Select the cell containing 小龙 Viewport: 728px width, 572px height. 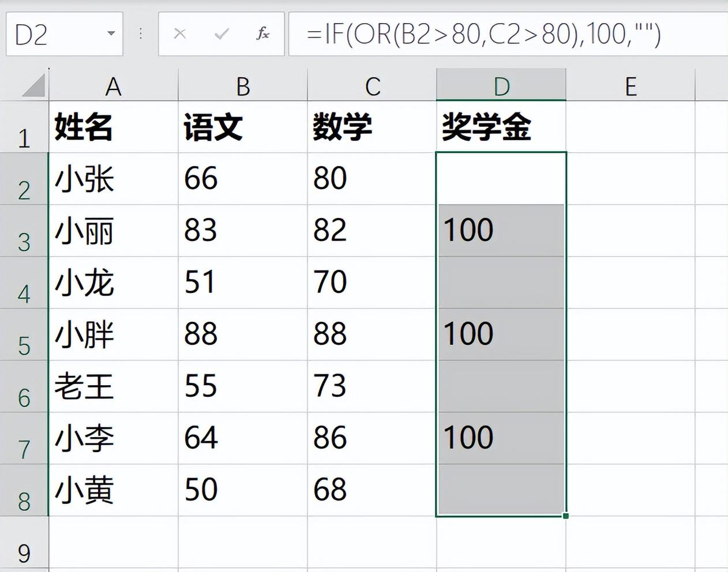click(x=114, y=283)
